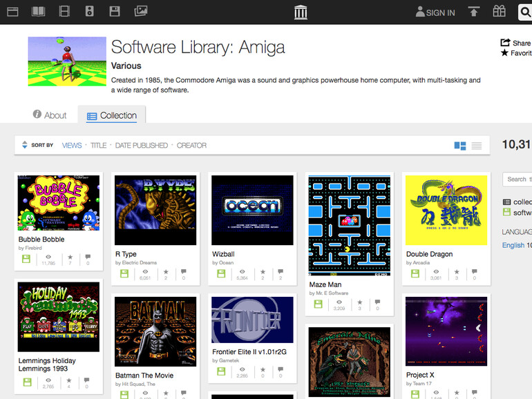Click the Favorite star icon
The image size is (532, 399).
coord(505,52)
